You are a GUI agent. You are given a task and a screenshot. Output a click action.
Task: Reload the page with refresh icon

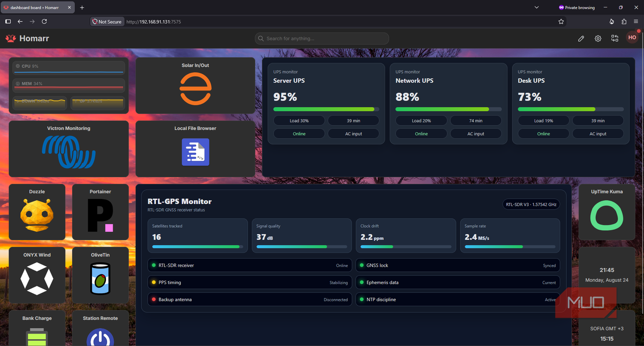(x=44, y=21)
